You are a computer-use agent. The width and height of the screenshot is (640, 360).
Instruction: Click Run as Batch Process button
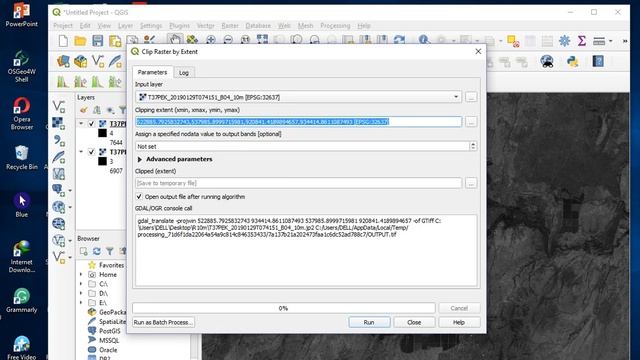coord(163,322)
